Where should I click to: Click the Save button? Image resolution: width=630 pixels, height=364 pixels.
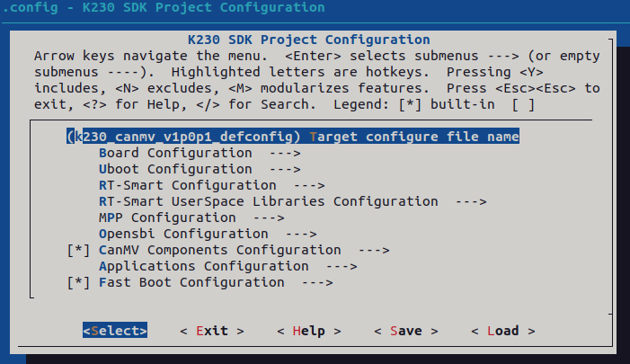pos(405,331)
